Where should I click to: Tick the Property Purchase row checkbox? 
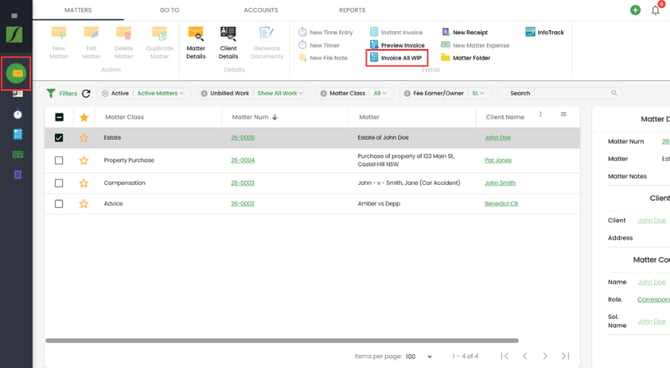click(59, 160)
